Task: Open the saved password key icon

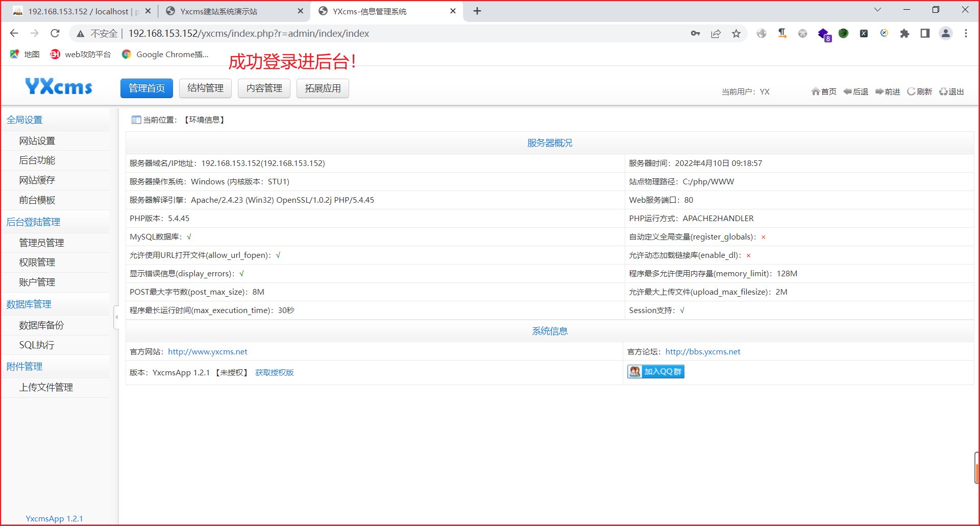Action: pyautogui.click(x=695, y=34)
